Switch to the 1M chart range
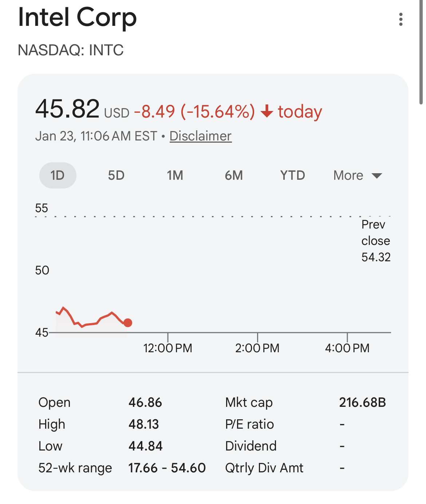This screenshot has width=426, height=504. pyautogui.click(x=175, y=175)
